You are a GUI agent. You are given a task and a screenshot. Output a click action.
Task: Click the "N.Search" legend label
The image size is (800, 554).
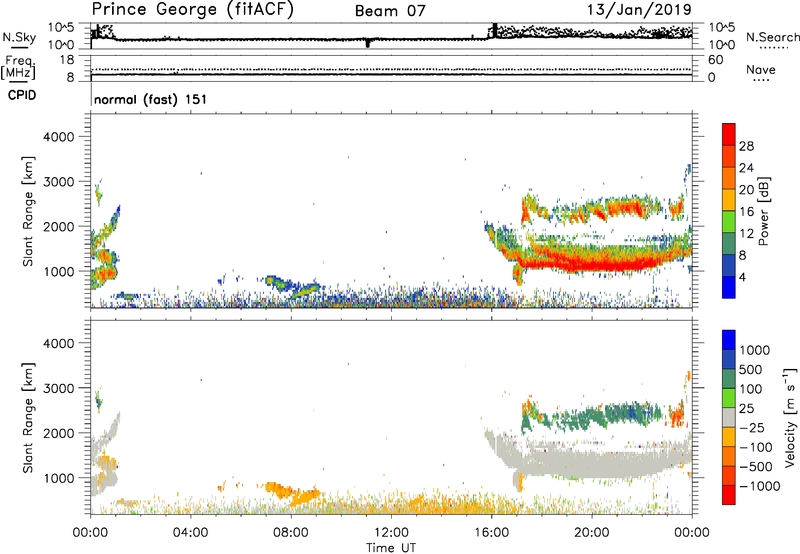pyautogui.click(x=772, y=37)
